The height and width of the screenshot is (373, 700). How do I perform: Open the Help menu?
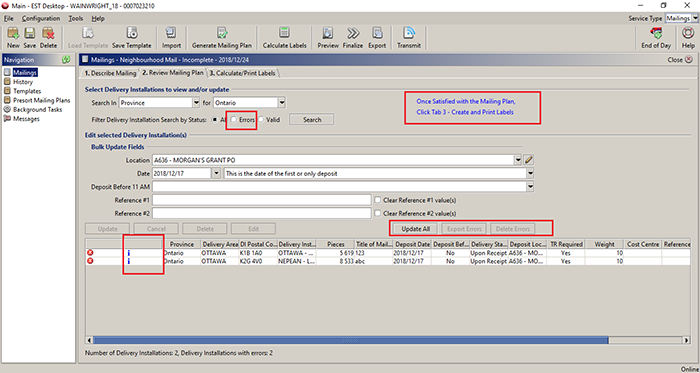(98, 18)
